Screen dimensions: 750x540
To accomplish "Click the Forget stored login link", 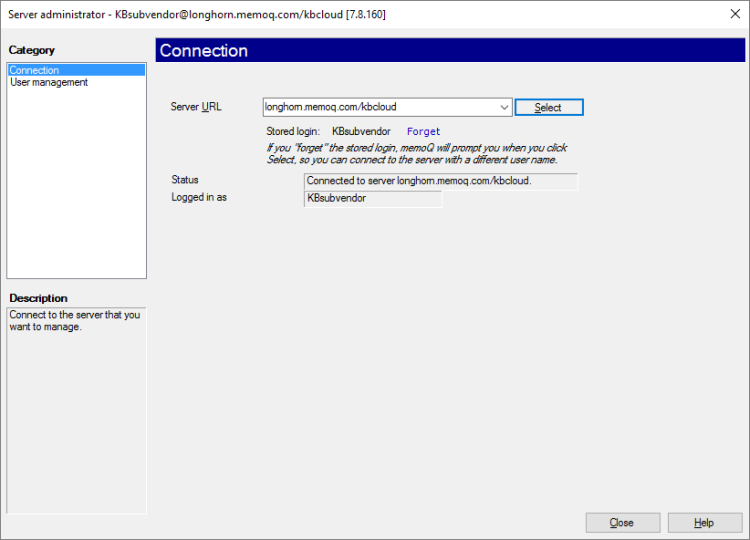I will [423, 131].
